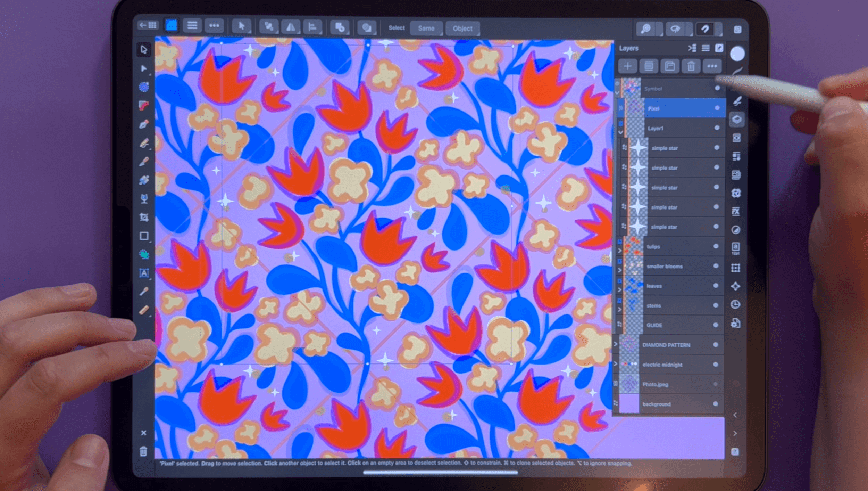Screen dimensions: 868x491
Task: Click the delete layer trash icon
Action: click(x=691, y=66)
